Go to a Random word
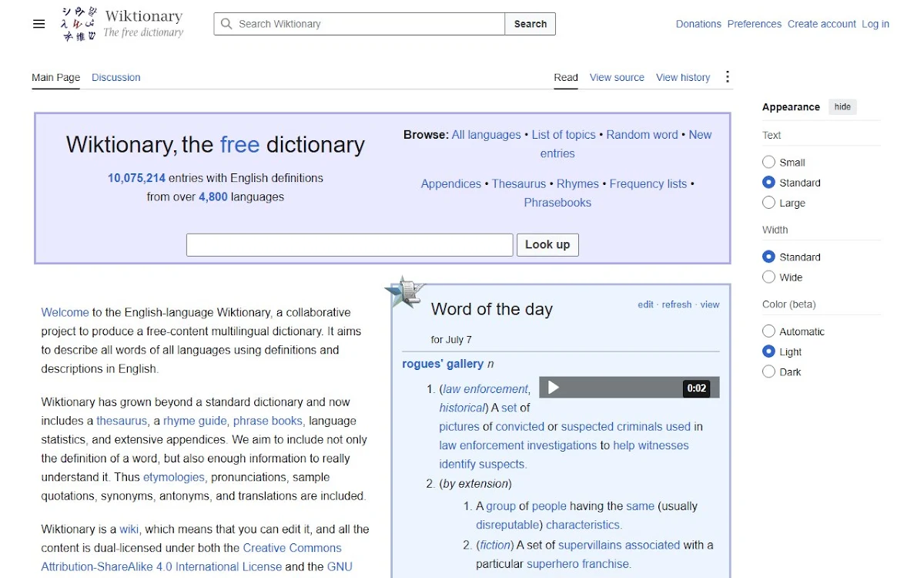This screenshot has height=578, width=924. (642, 134)
